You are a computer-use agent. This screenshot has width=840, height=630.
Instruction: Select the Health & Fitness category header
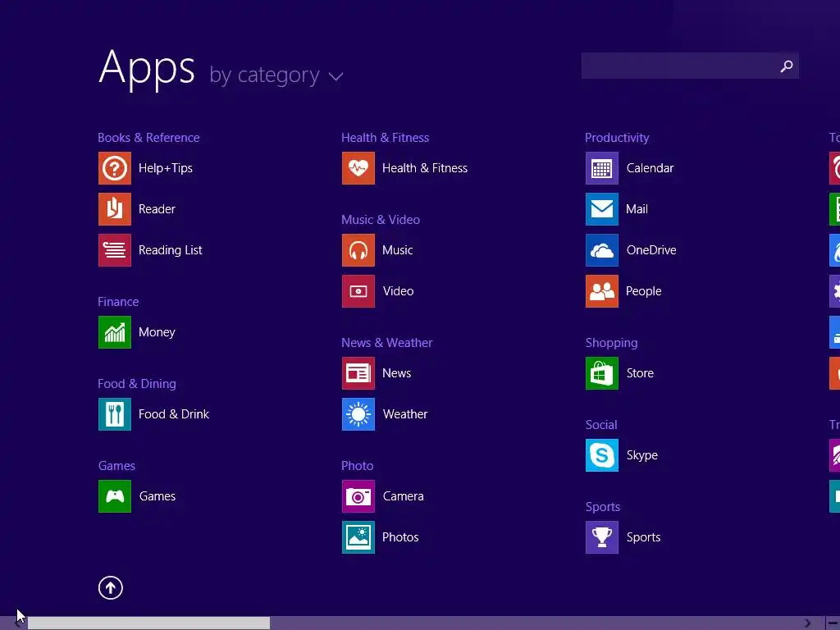pyautogui.click(x=386, y=138)
